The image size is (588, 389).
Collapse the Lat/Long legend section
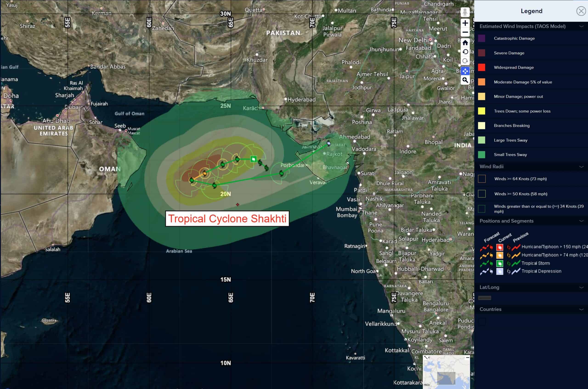(581, 288)
